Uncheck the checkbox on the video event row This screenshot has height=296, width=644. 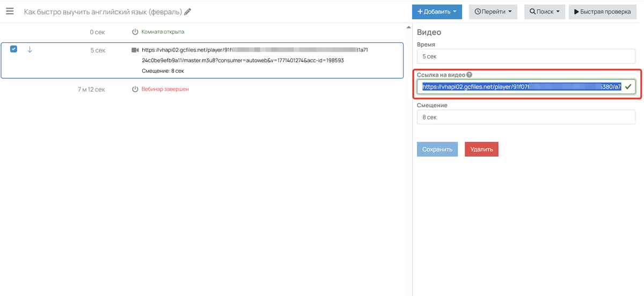pos(14,49)
